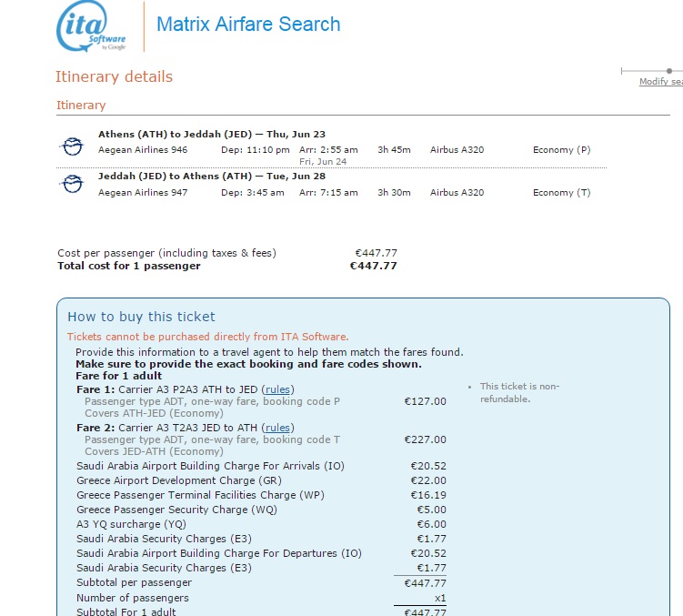The image size is (683, 616).
Task: Click 'Greece Airport Development Charge (GR)' row
Action: 261,480
